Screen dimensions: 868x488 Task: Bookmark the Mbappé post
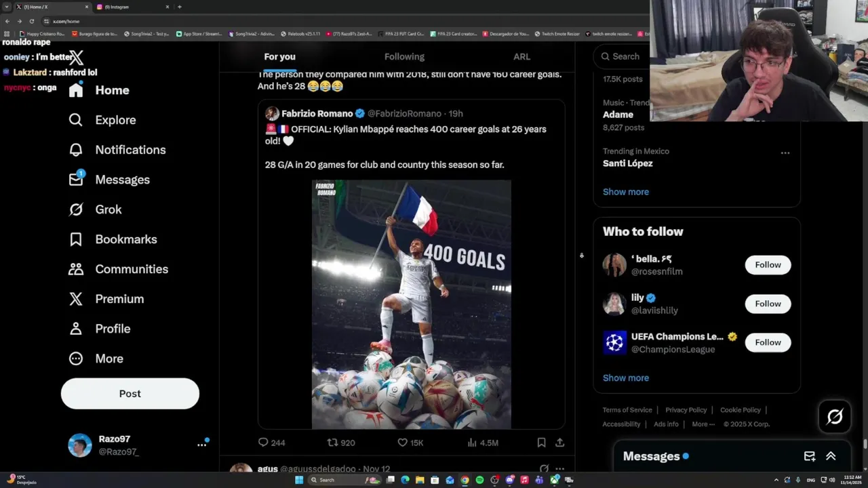coord(541,443)
